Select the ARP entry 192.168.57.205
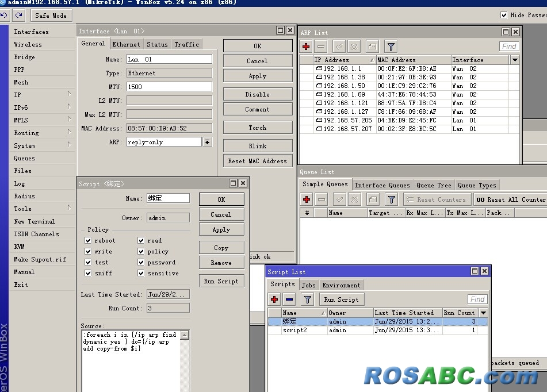 click(409, 120)
